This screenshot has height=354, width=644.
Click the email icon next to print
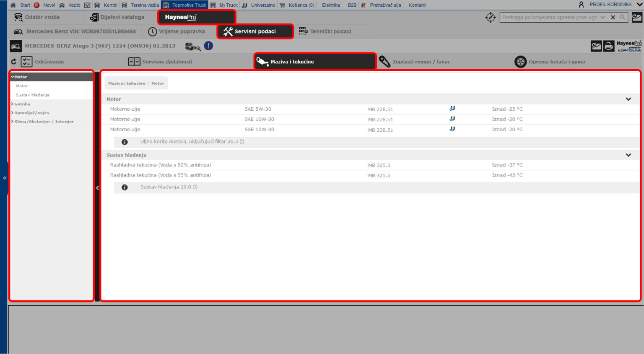click(596, 46)
